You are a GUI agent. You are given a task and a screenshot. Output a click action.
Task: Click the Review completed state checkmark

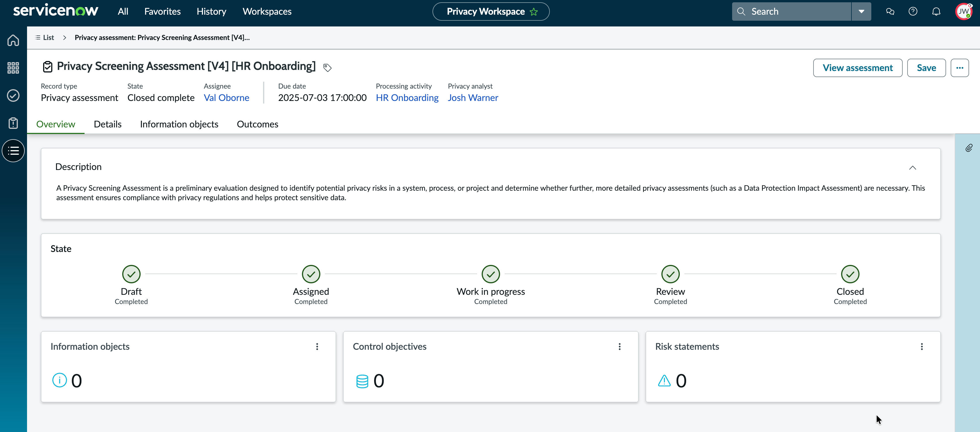[670, 274]
